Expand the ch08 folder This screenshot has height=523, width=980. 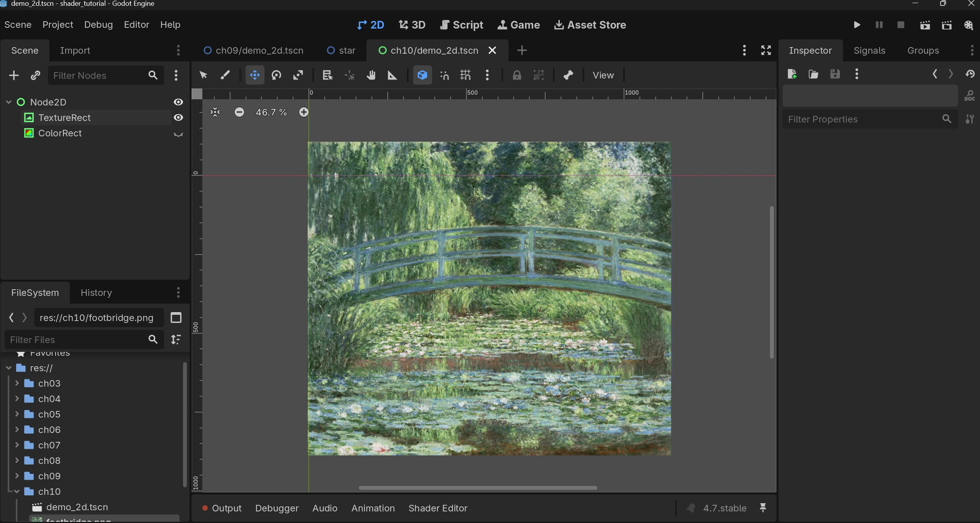click(x=17, y=460)
